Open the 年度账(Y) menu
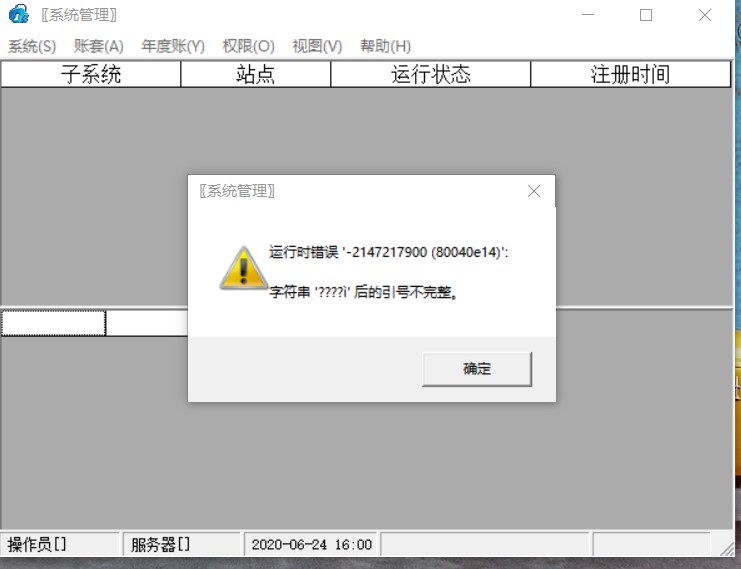The image size is (741, 569). [173, 46]
